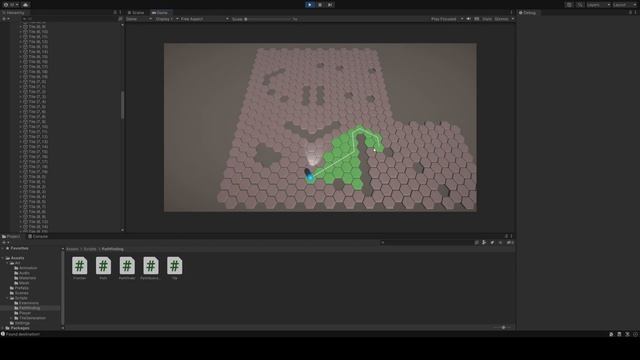Toggle the Game view mute audio icon
The height and width of the screenshot is (360, 640).
pyautogui.click(x=469, y=19)
